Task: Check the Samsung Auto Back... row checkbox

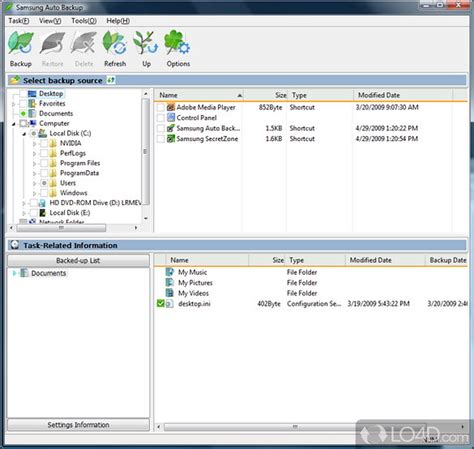Action: (x=161, y=128)
